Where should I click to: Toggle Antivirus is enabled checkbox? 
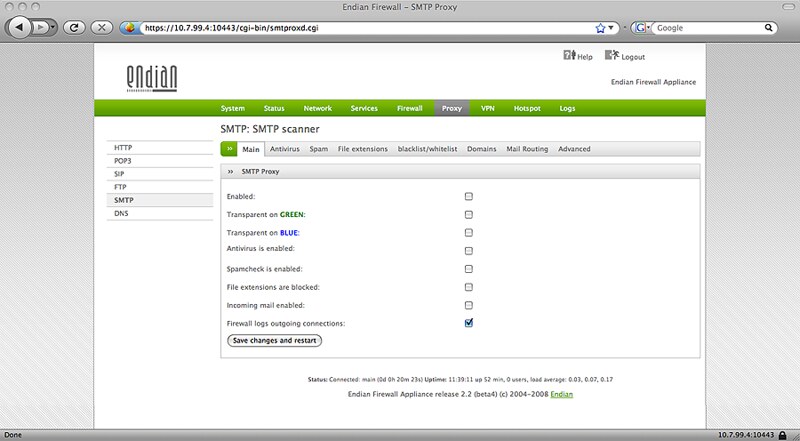coord(468,251)
